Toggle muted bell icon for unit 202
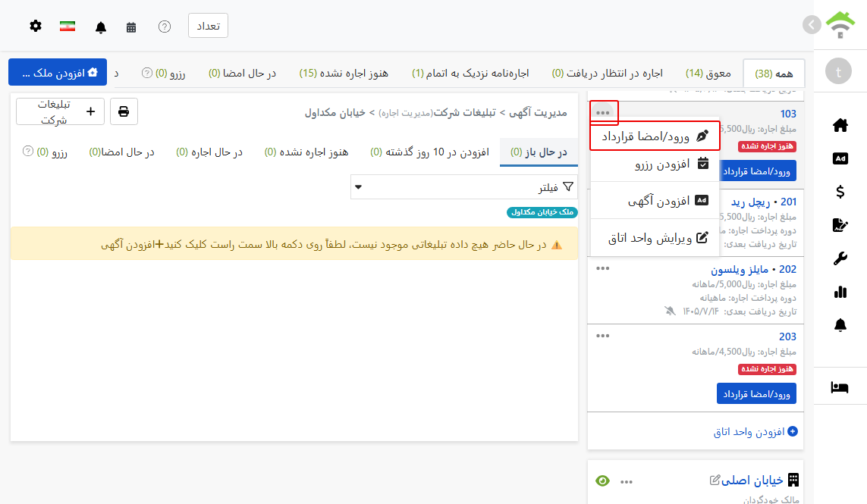The image size is (867, 504). click(670, 311)
